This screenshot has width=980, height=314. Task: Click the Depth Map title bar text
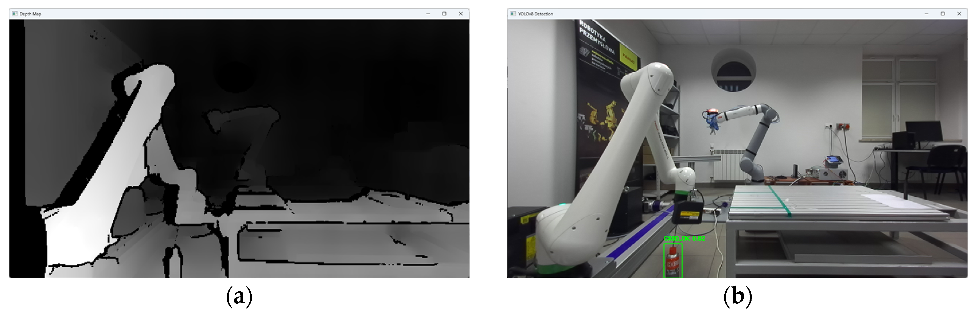pos(30,14)
